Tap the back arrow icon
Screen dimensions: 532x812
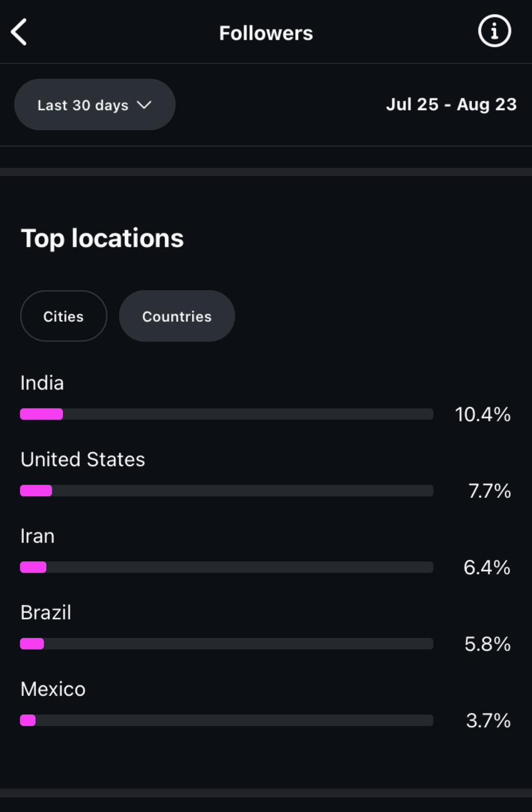click(x=19, y=32)
